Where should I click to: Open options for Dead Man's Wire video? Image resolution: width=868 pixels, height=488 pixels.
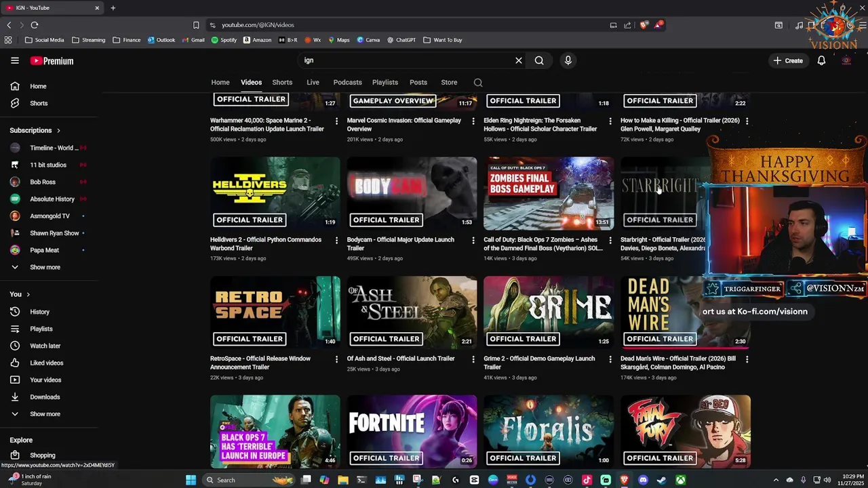tap(747, 359)
